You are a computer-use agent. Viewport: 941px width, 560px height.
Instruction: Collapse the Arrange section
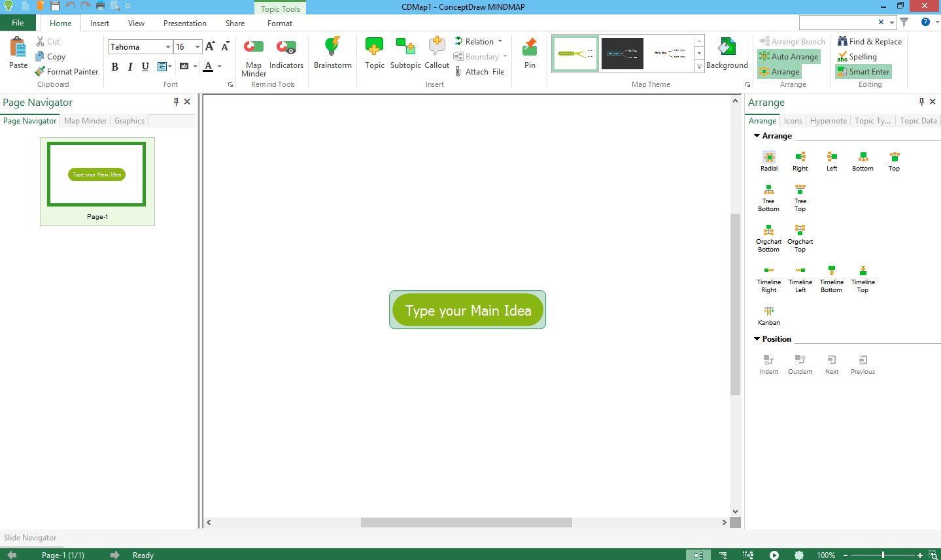pyautogui.click(x=757, y=136)
